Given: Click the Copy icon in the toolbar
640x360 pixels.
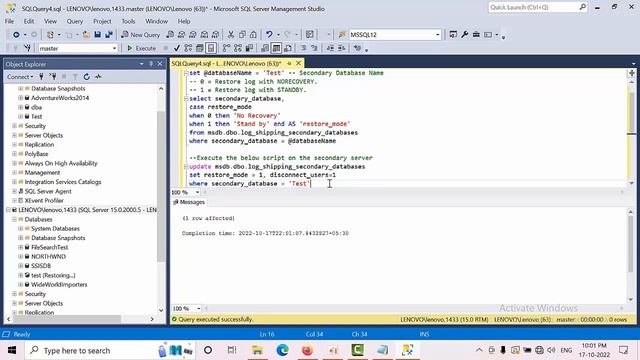Looking at the screenshot, I should (242, 35).
